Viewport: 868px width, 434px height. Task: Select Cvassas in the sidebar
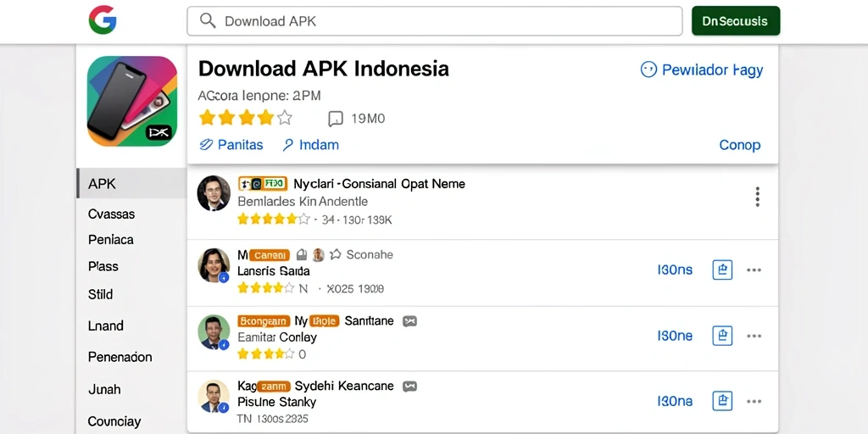[111, 214]
